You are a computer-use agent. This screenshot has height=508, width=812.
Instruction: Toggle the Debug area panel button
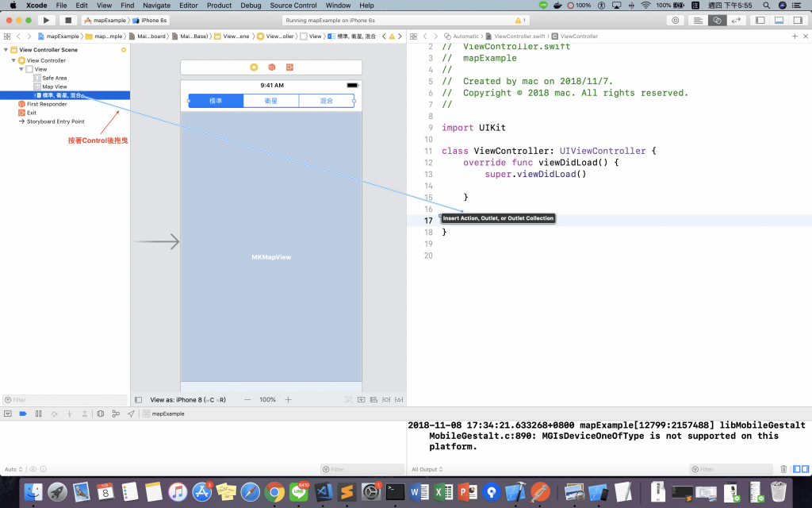pos(779,20)
